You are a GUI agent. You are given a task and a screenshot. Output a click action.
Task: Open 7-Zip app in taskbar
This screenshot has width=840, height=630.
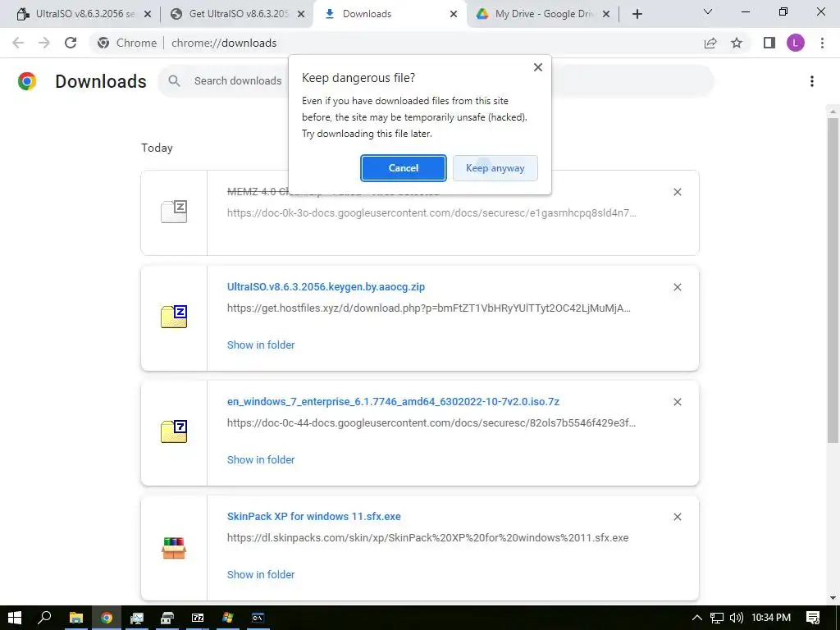(198, 618)
